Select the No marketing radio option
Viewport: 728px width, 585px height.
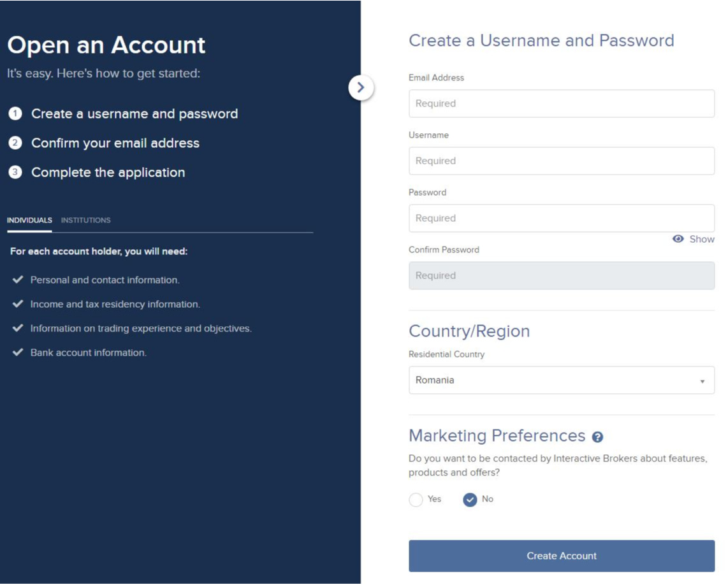pyautogui.click(x=470, y=500)
